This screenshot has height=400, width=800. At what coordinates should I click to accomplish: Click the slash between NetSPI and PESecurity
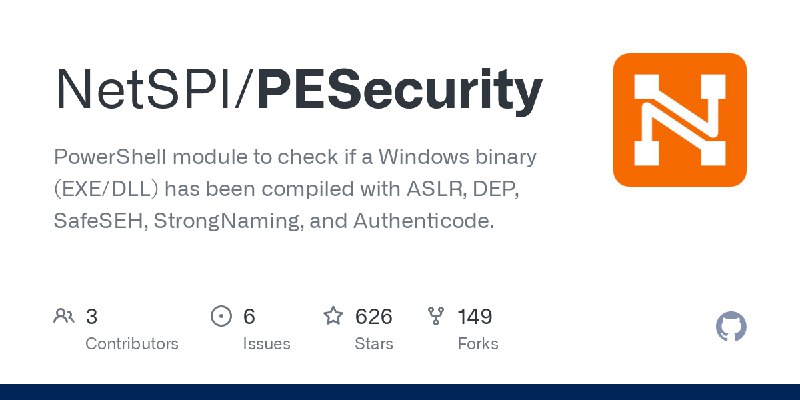click(x=244, y=89)
